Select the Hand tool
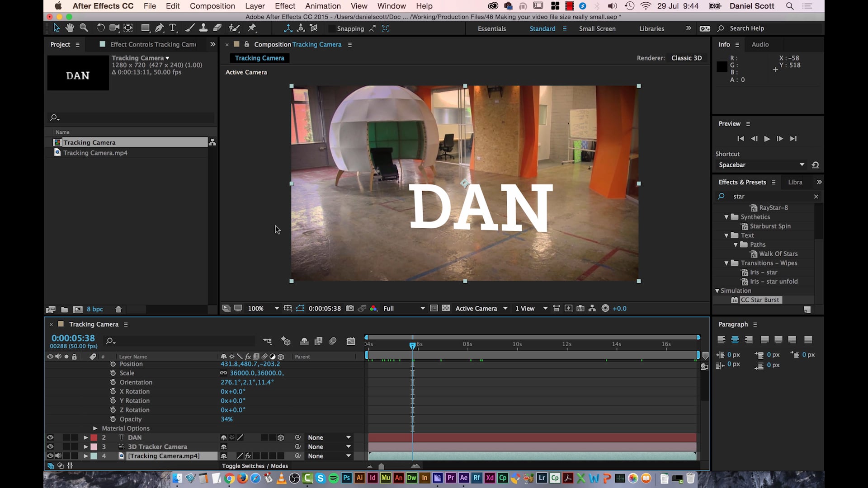The height and width of the screenshot is (488, 868). (x=70, y=28)
